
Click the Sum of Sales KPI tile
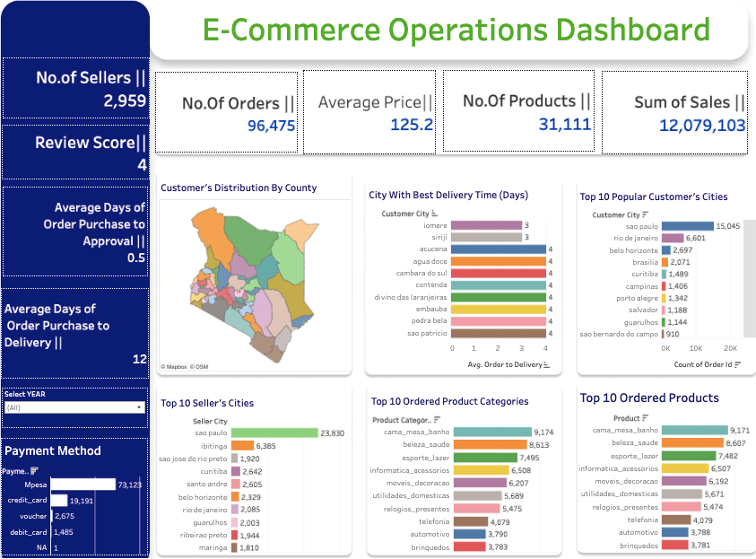(679, 104)
